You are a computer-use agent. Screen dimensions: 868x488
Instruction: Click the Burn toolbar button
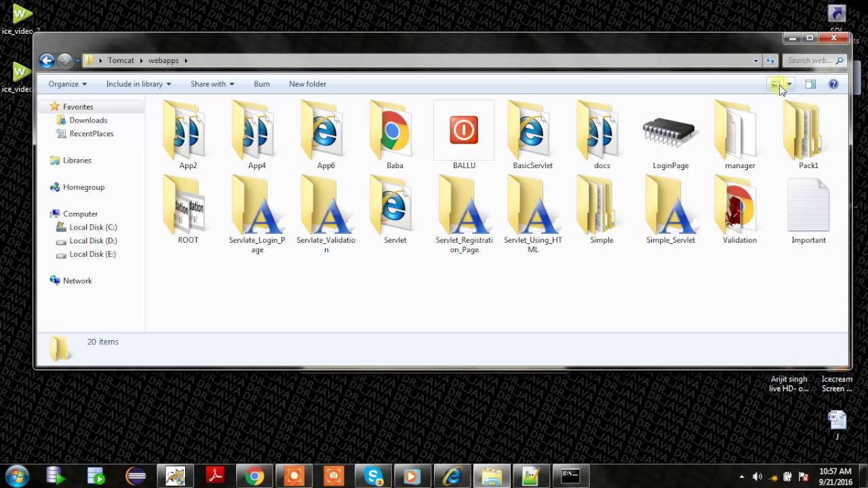tap(262, 84)
